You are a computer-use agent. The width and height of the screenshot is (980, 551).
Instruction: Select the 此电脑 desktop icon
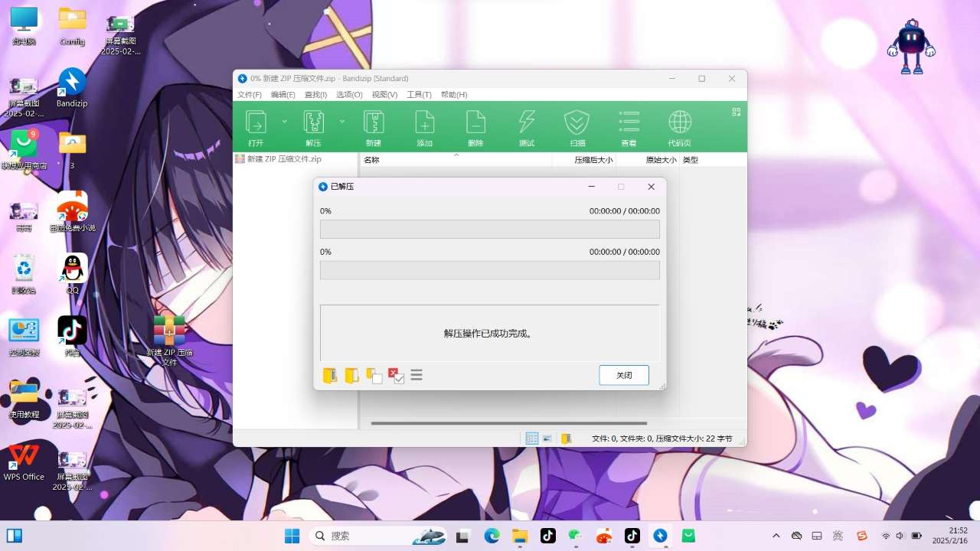[x=24, y=27]
